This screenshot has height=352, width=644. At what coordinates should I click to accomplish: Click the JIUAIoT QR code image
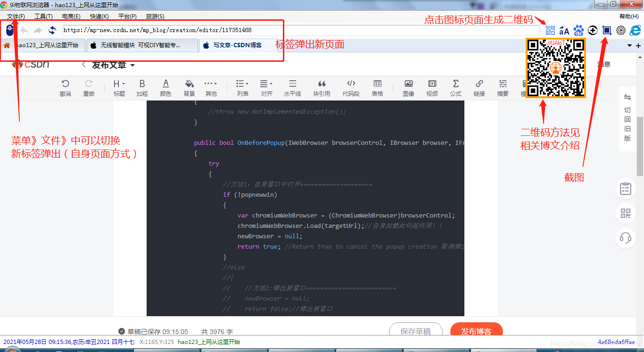[556, 68]
